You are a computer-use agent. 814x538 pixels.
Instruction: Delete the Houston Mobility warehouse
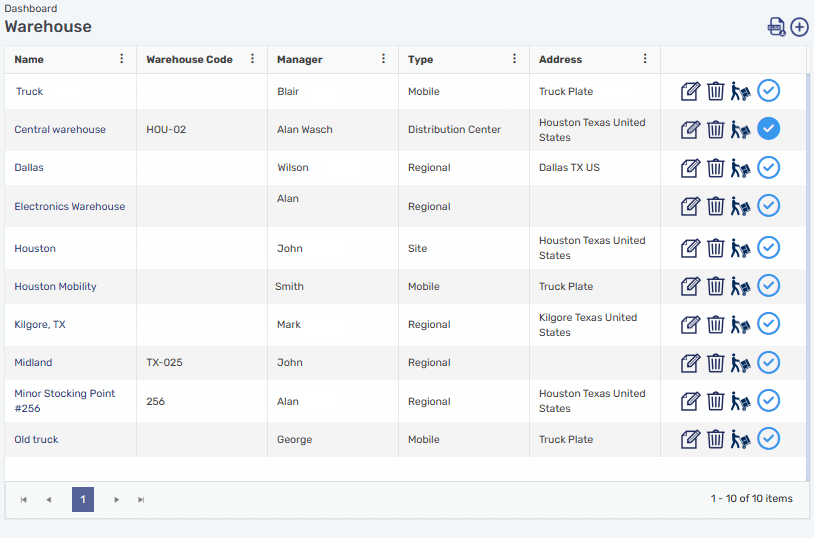pyautogui.click(x=715, y=286)
